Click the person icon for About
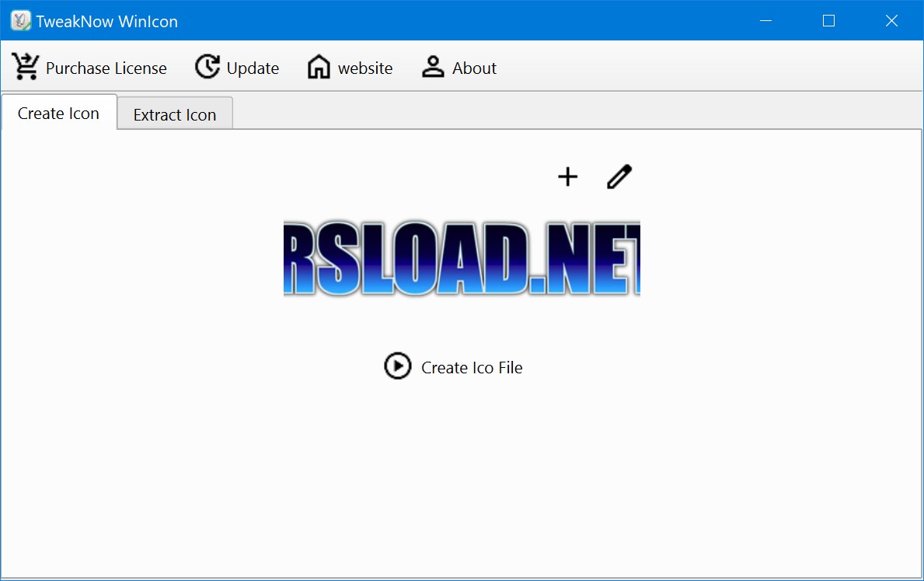This screenshot has height=581, width=924. point(433,68)
